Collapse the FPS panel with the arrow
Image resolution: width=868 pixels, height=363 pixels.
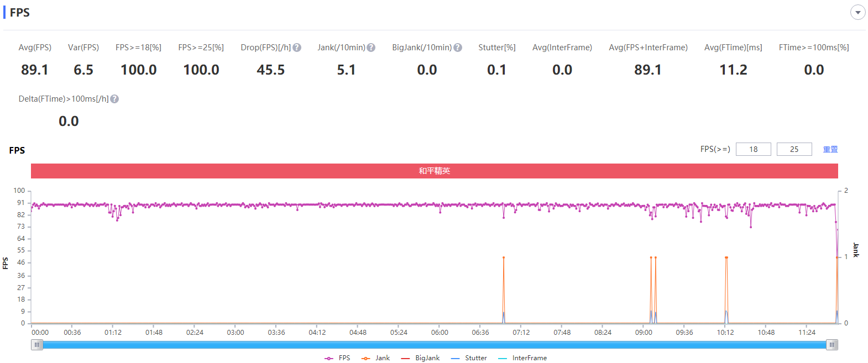pyautogui.click(x=857, y=12)
